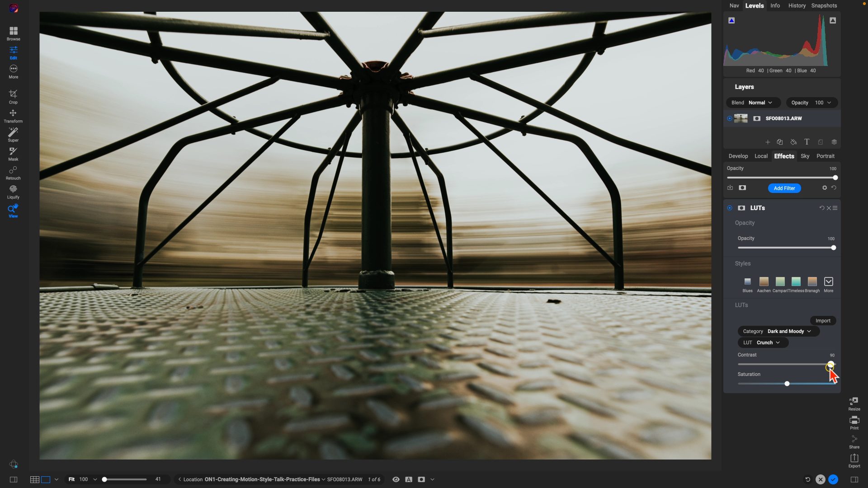Screen dimensions: 868x488
Task: Open the Resize module
Action: coord(854,404)
